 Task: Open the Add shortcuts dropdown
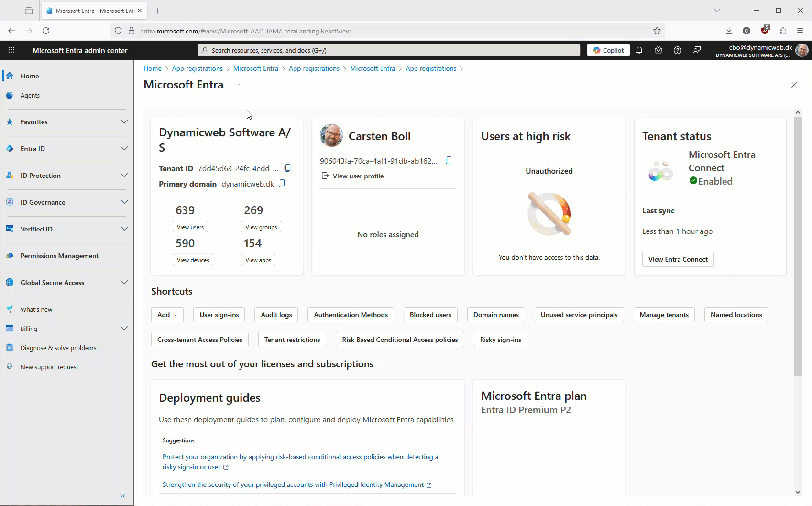tap(167, 315)
